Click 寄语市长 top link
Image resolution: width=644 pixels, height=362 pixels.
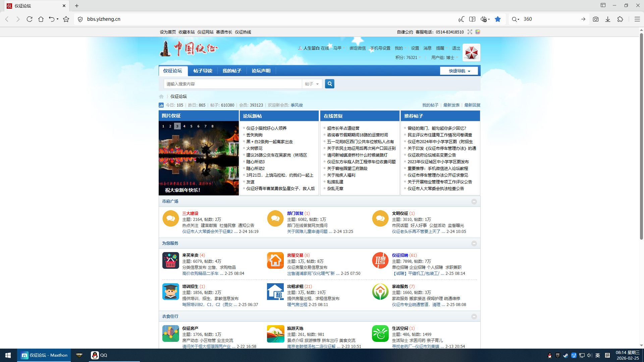(224, 32)
